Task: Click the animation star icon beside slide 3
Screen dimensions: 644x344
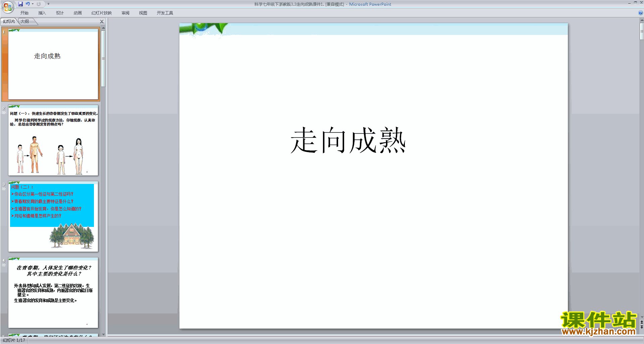Action: pos(4,189)
